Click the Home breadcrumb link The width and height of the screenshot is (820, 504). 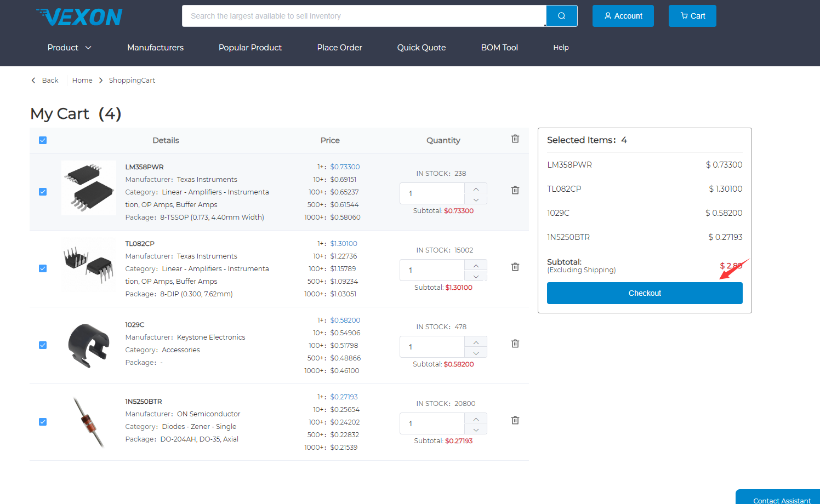point(82,81)
